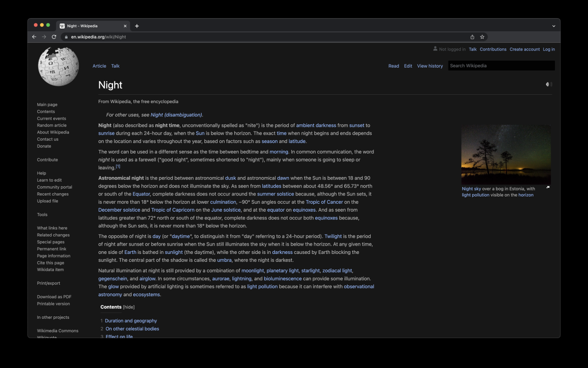Follow the ambient darkness link
This screenshot has width=588, height=368.
[316, 125]
